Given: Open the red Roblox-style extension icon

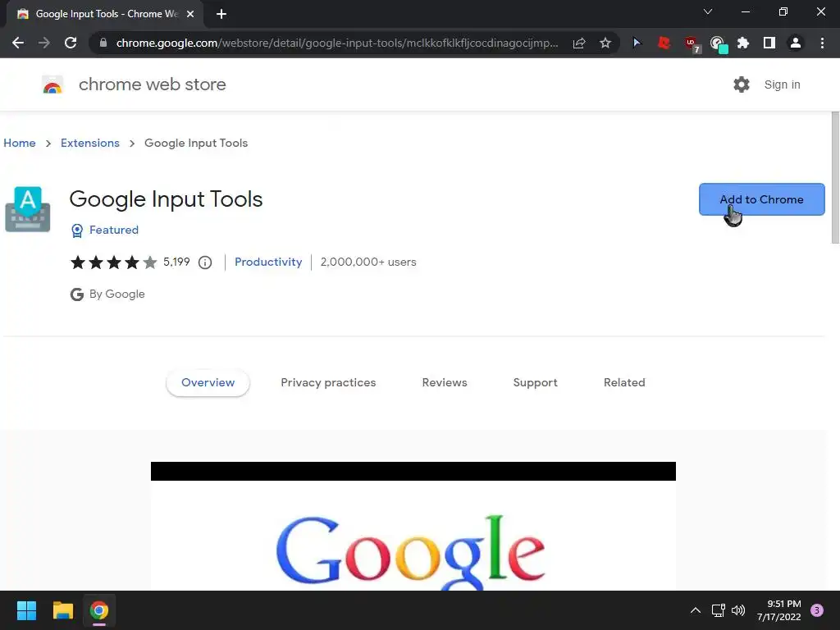Looking at the screenshot, I should click(x=664, y=43).
